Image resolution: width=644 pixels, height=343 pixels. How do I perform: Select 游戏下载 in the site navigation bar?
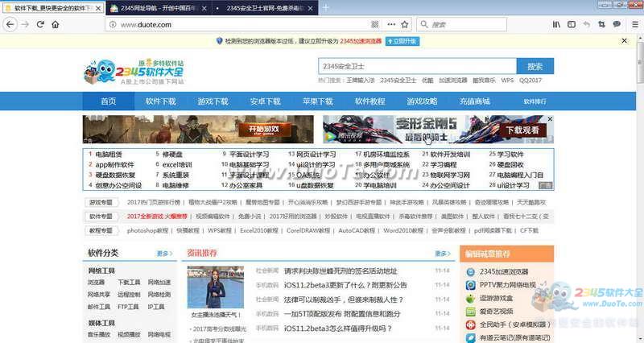pos(213,101)
